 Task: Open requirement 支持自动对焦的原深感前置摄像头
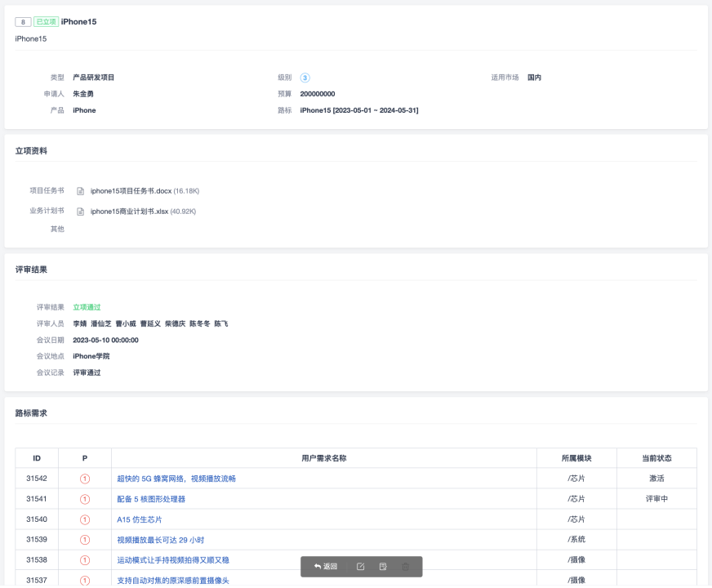173,581
